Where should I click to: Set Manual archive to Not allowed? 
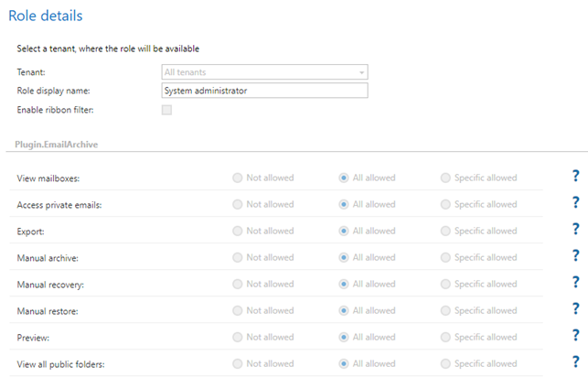point(238,257)
